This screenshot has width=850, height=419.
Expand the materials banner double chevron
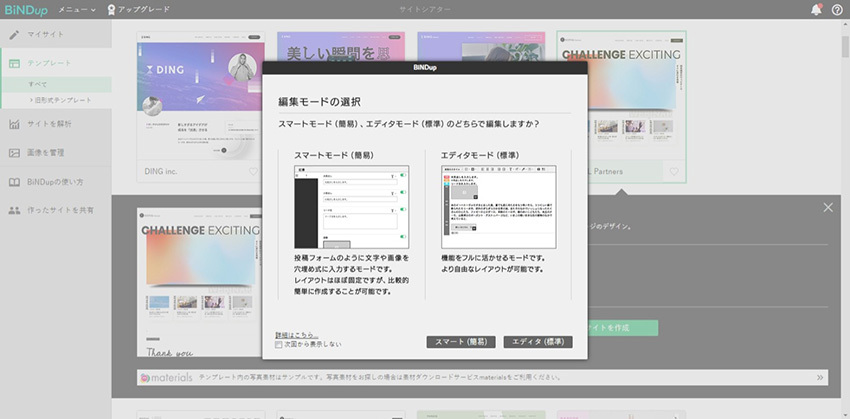pyautogui.click(x=820, y=378)
